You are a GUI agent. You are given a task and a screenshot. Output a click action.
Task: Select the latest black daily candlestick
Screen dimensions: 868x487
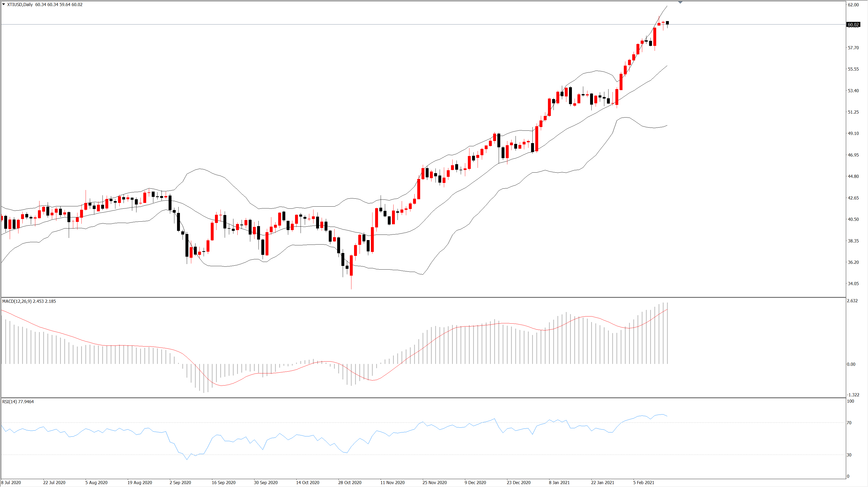pos(667,23)
